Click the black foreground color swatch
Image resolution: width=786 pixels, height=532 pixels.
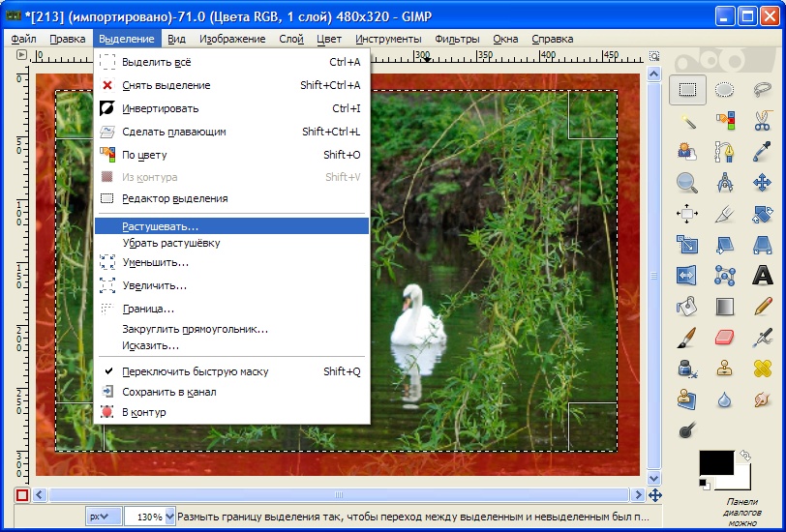click(x=716, y=461)
